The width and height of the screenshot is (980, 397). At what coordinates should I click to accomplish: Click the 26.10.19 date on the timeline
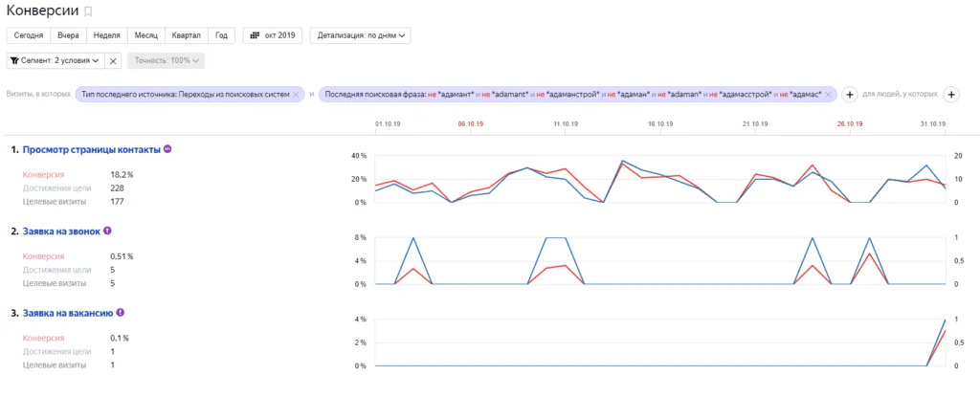click(x=850, y=124)
